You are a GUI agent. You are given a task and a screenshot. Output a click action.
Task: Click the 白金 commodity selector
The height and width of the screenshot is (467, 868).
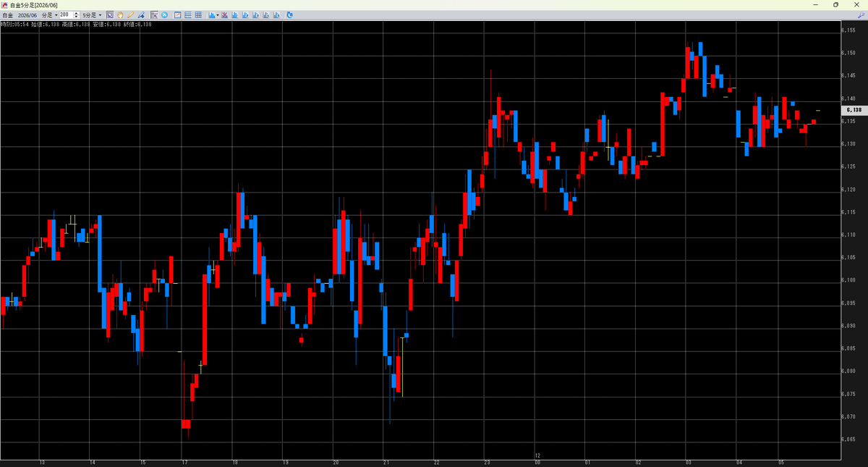[7, 14]
